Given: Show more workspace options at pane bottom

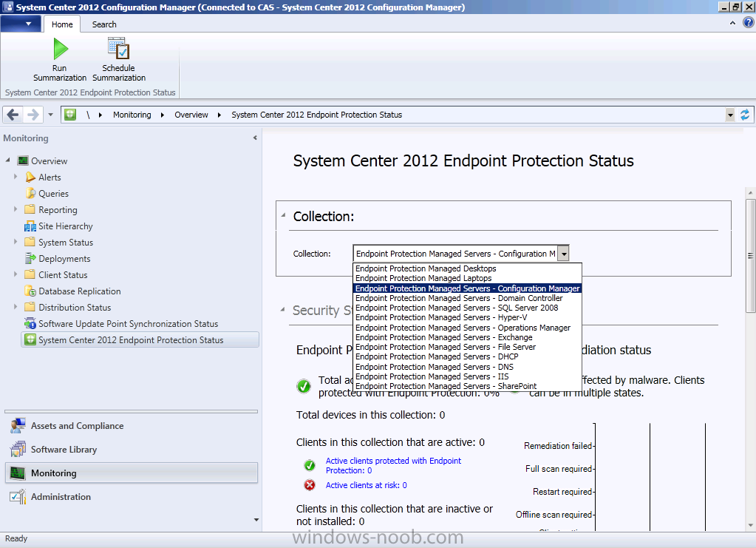Looking at the screenshot, I should pyautogui.click(x=256, y=520).
